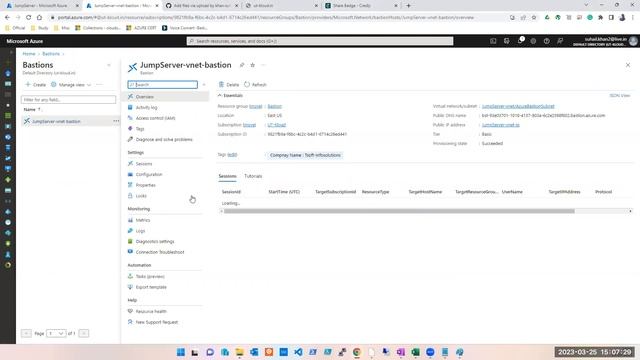Click the Company Name tag chip
Viewport: 640px width, 360px height.
click(305, 155)
